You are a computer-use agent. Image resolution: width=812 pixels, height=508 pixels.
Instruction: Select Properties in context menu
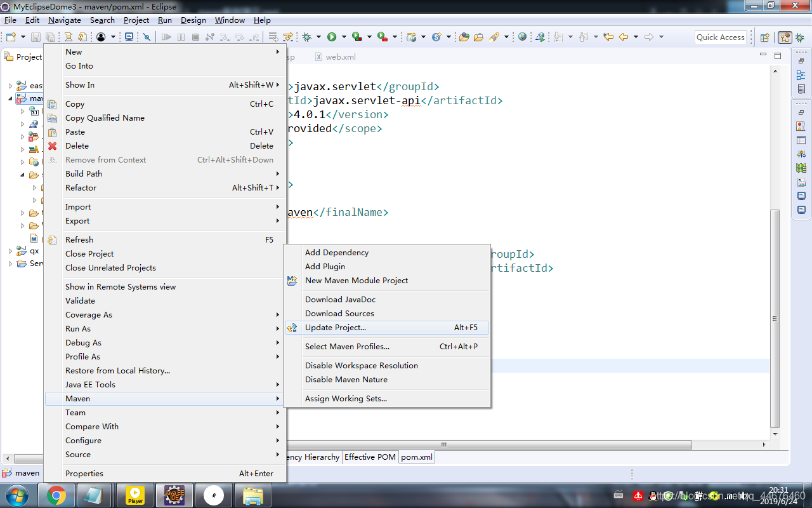tap(165, 474)
